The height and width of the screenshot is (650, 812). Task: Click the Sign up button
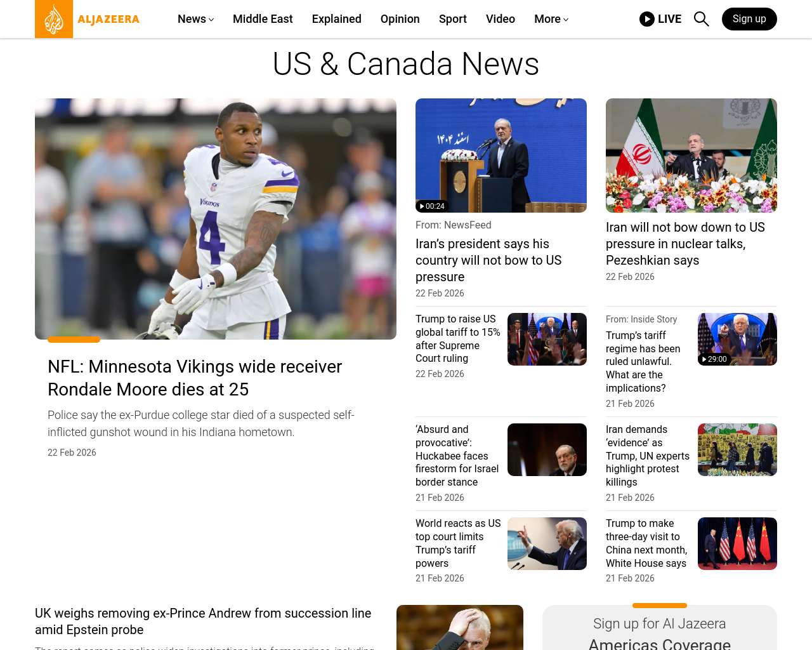pos(749,19)
